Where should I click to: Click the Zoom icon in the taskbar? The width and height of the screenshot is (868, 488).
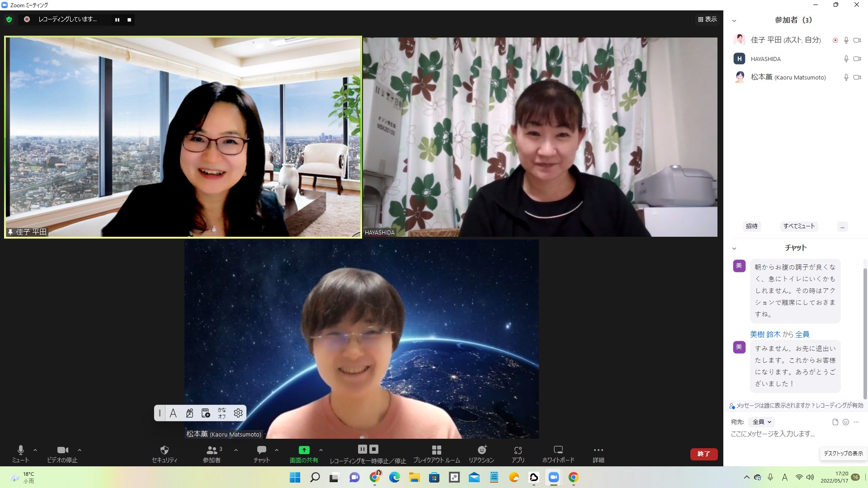click(553, 478)
